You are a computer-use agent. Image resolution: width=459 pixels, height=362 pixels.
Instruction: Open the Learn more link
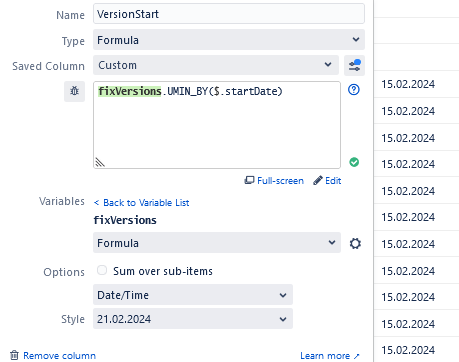[x=330, y=356]
